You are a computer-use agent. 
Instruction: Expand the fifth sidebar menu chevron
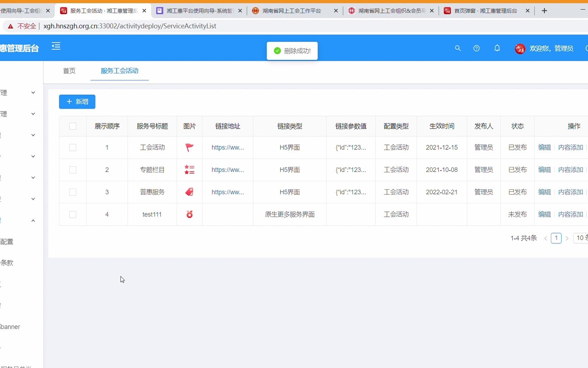click(x=33, y=178)
